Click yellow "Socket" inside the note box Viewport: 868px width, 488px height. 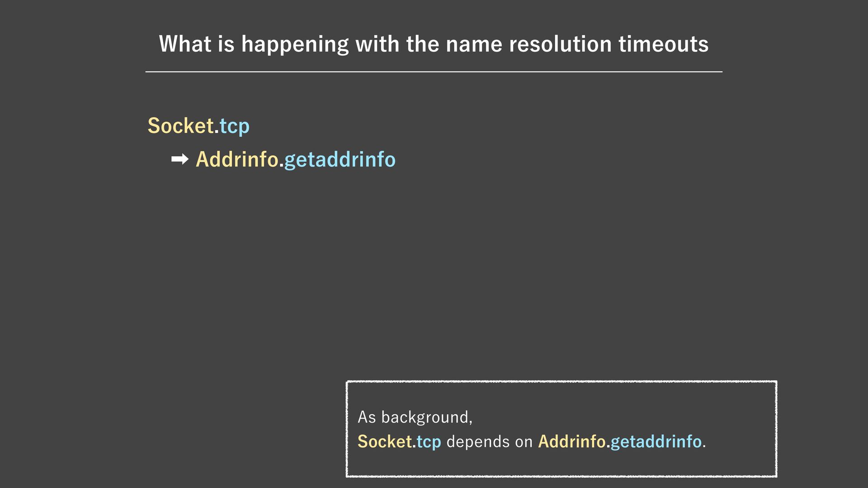[x=385, y=441]
